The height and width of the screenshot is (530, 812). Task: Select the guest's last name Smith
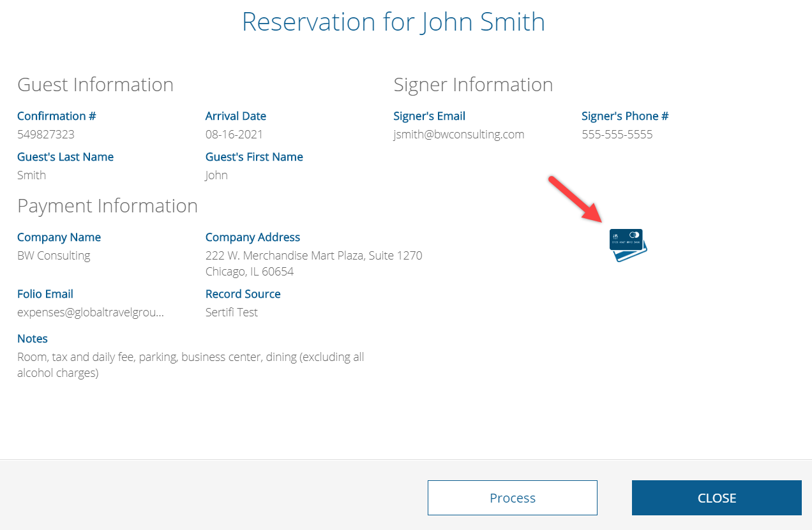tap(32, 175)
